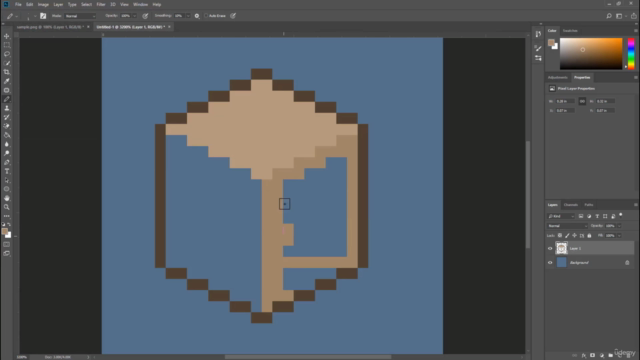Viewport: 640px width, 360px height.
Task: Switch to the Paths tab
Action: [x=589, y=205]
